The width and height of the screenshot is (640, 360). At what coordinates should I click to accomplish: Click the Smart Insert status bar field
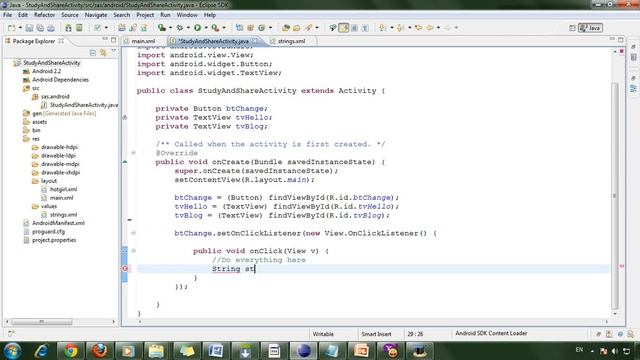tap(376, 334)
